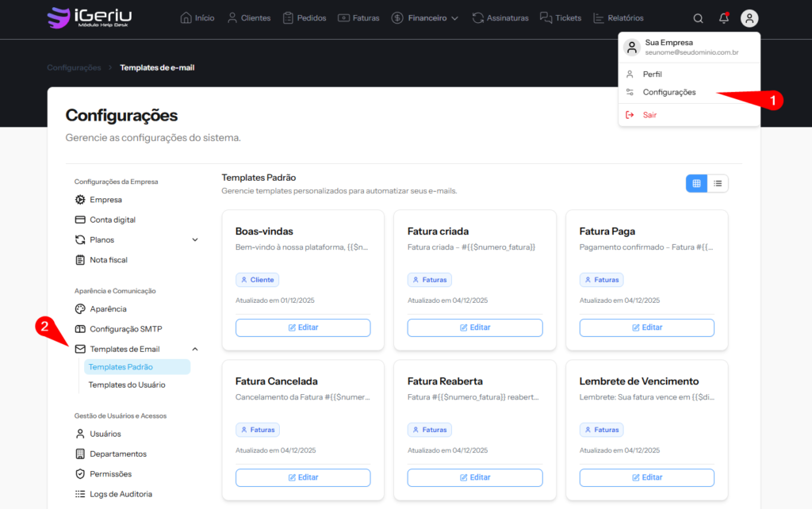Image resolution: width=812 pixels, height=509 pixels.
Task: Choose Sair to log out
Action: point(649,115)
